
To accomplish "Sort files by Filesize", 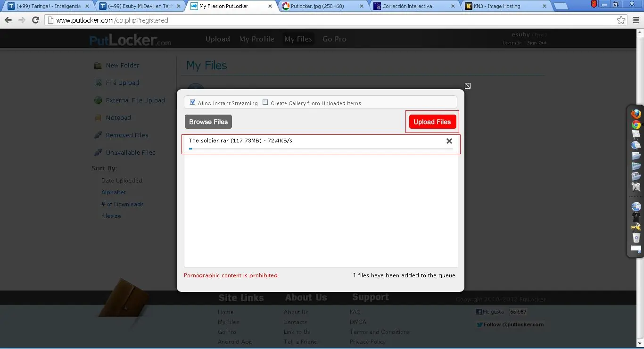I will 111,216.
